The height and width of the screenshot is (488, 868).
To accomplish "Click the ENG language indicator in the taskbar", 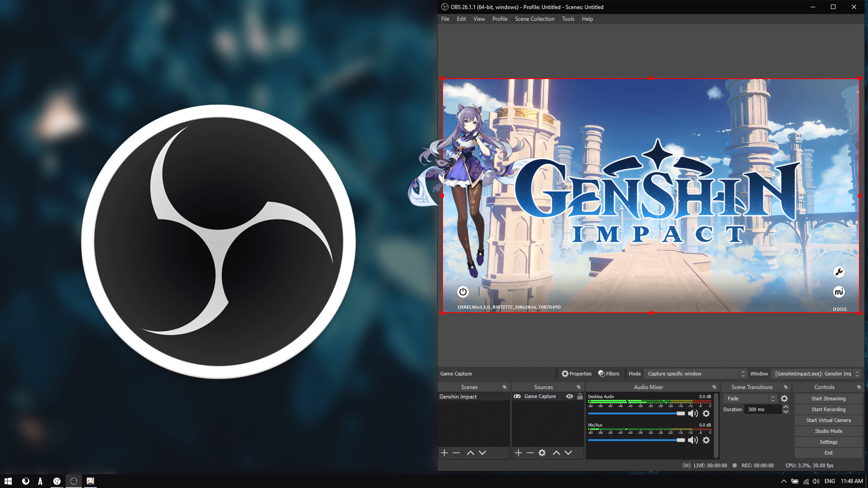I will [x=830, y=481].
